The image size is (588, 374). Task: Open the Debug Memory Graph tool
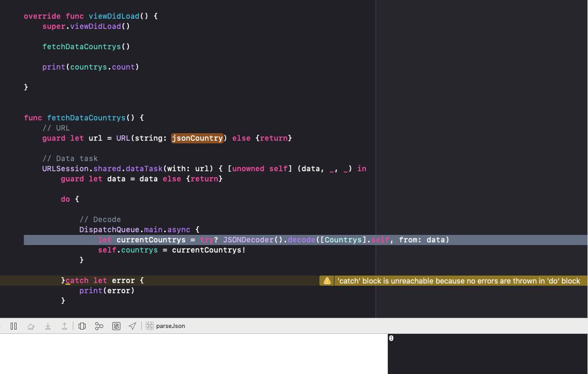pos(99,326)
